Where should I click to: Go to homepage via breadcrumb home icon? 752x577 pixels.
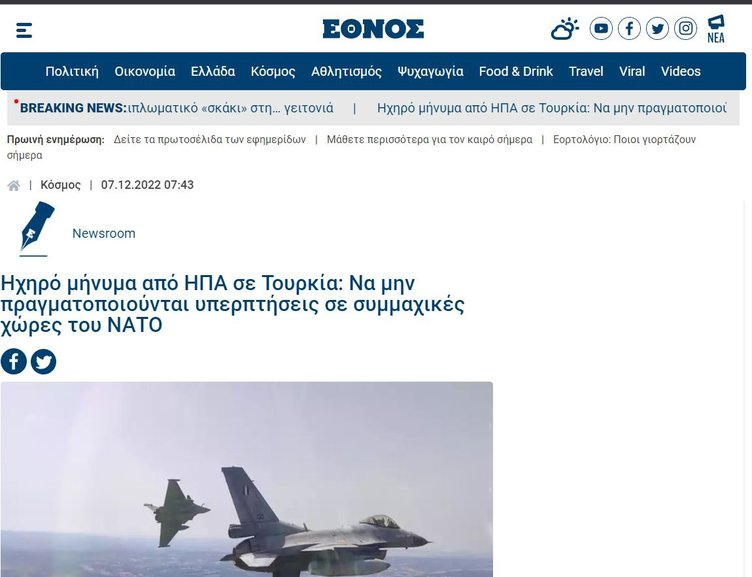[x=14, y=185]
